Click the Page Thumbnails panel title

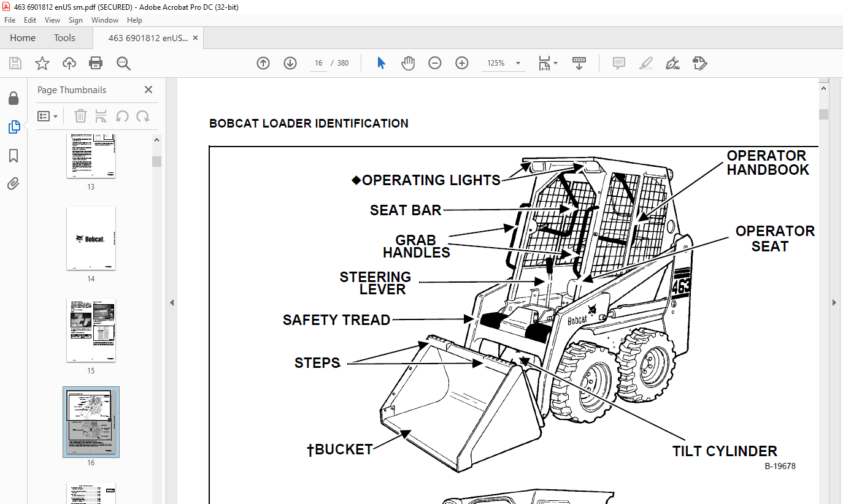point(72,90)
